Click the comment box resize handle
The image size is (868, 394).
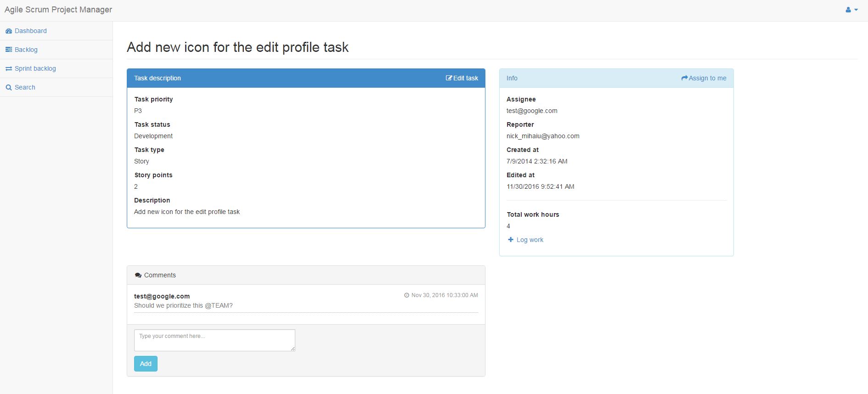[293, 349]
